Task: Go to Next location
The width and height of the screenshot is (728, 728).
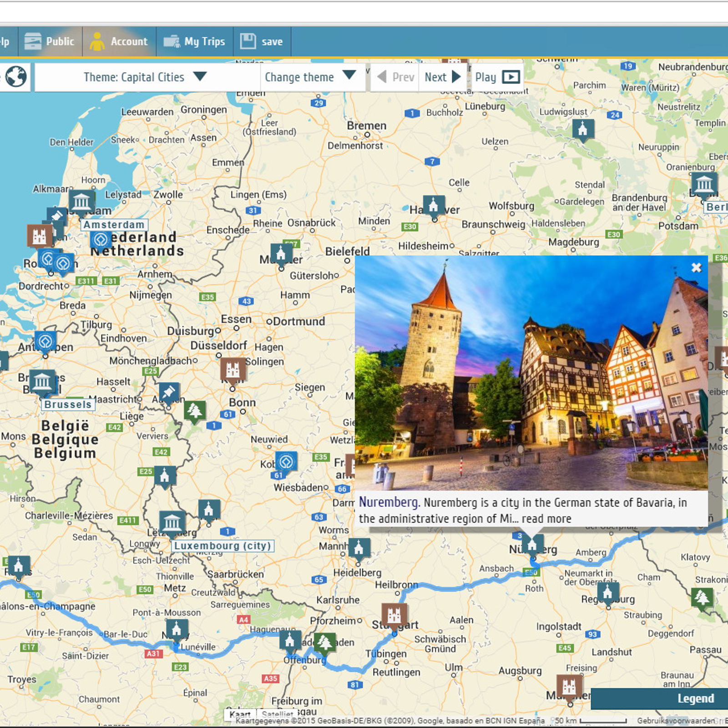Action: (443, 77)
